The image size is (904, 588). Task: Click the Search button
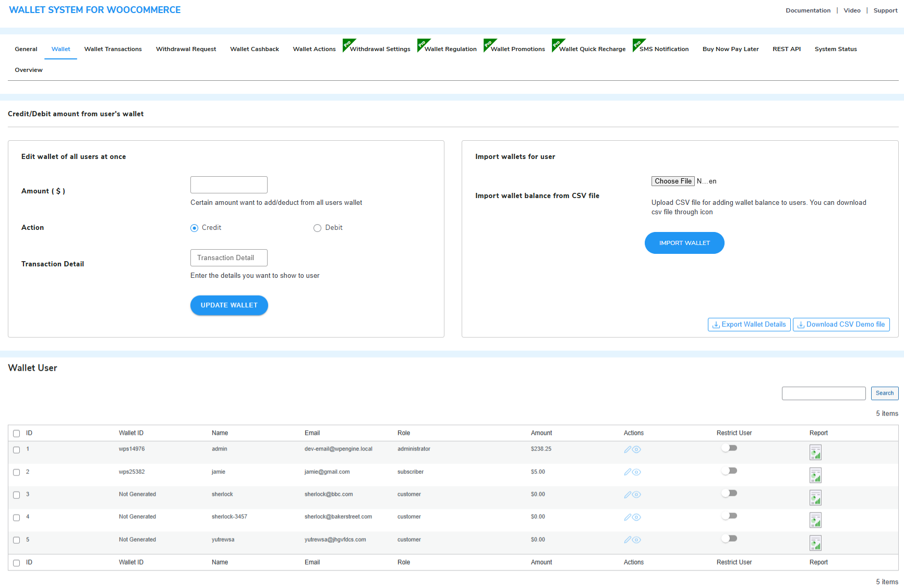tap(885, 393)
